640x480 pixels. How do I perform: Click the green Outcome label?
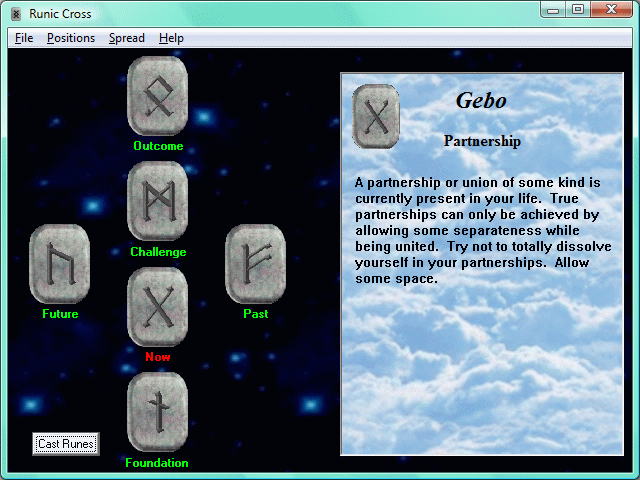(x=158, y=146)
